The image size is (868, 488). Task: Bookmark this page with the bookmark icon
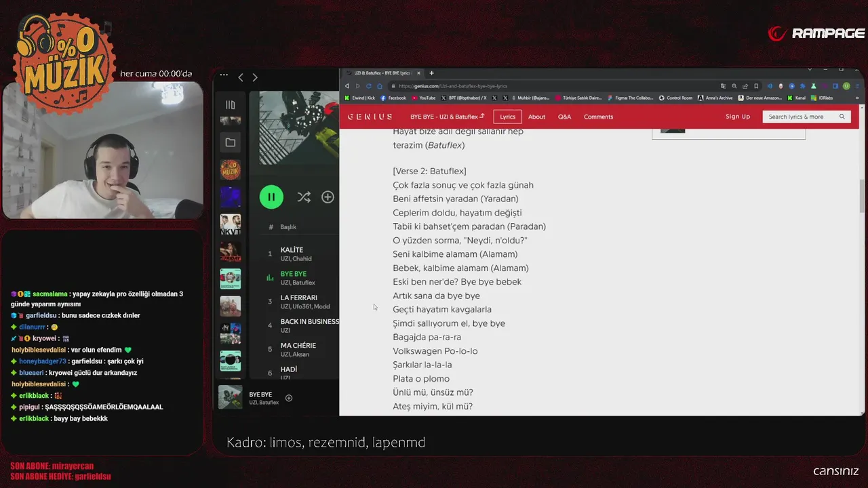point(756,86)
